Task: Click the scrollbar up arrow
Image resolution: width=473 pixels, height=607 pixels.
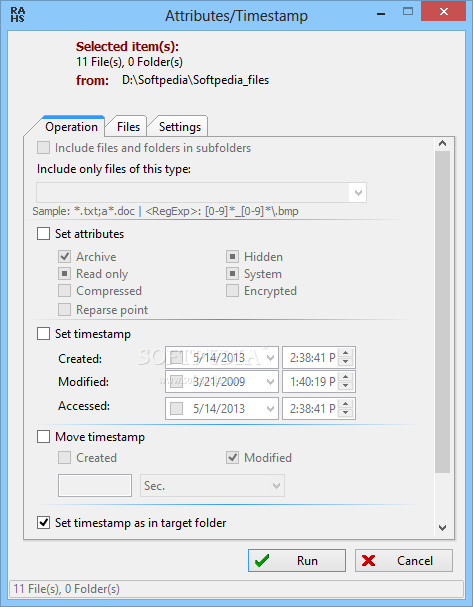Action: click(x=442, y=144)
